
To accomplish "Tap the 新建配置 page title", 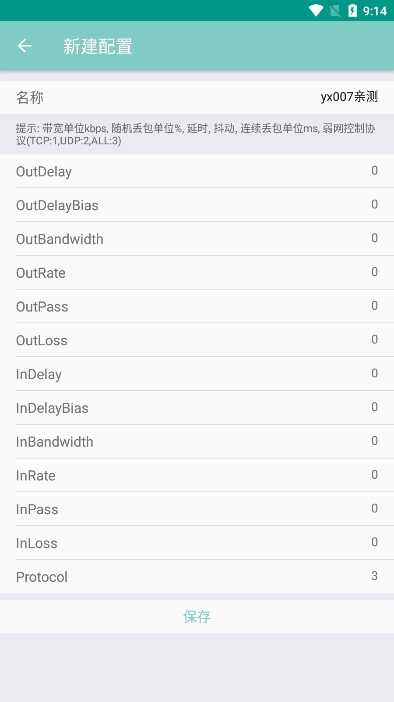I will pyautogui.click(x=98, y=46).
